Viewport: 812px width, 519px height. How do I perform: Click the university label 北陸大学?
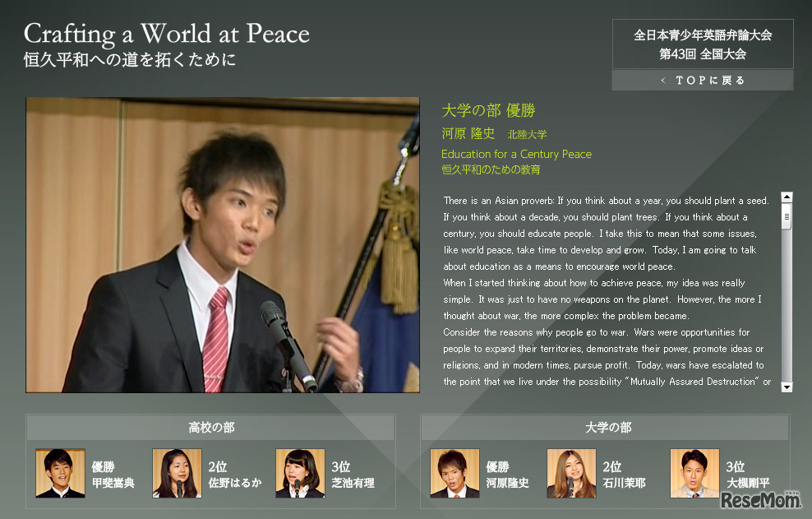point(527,135)
